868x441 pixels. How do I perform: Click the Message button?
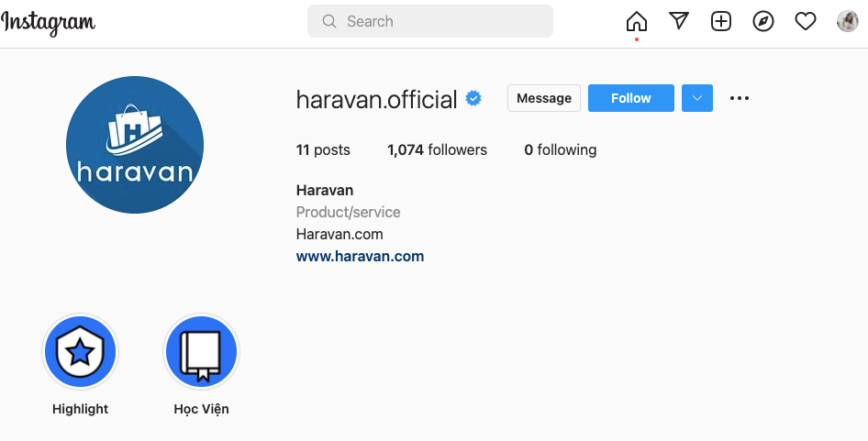[x=544, y=98]
